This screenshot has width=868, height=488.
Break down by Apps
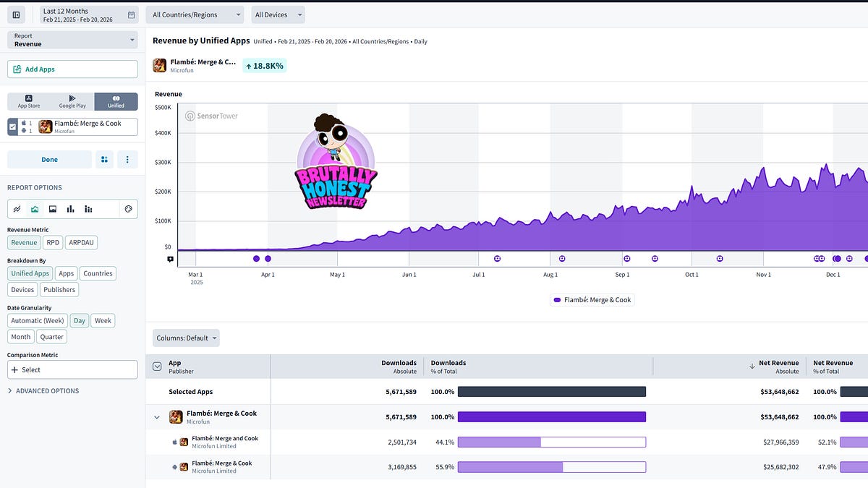[67, 273]
